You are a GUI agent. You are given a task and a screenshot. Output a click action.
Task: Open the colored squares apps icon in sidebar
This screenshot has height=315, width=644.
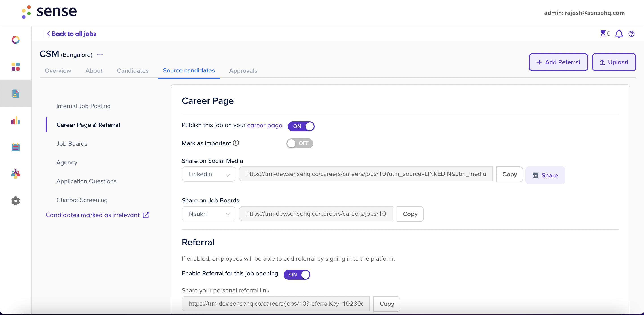pyautogui.click(x=15, y=67)
